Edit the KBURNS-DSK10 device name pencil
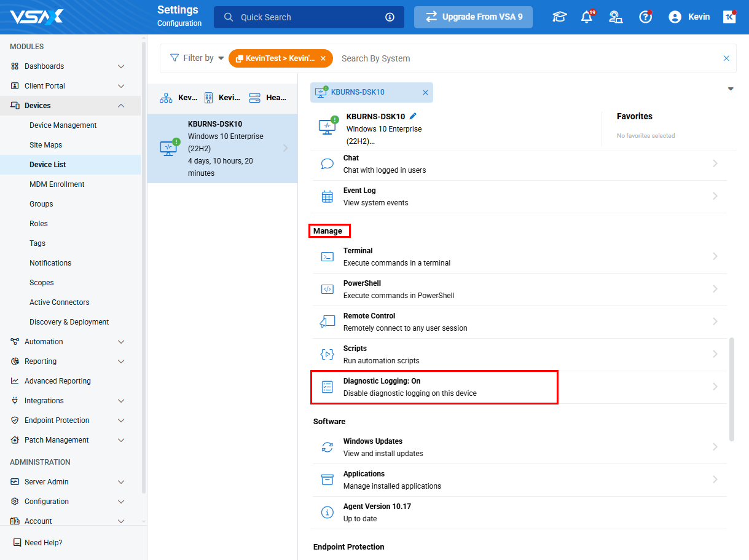The height and width of the screenshot is (560, 749). (413, 116)
